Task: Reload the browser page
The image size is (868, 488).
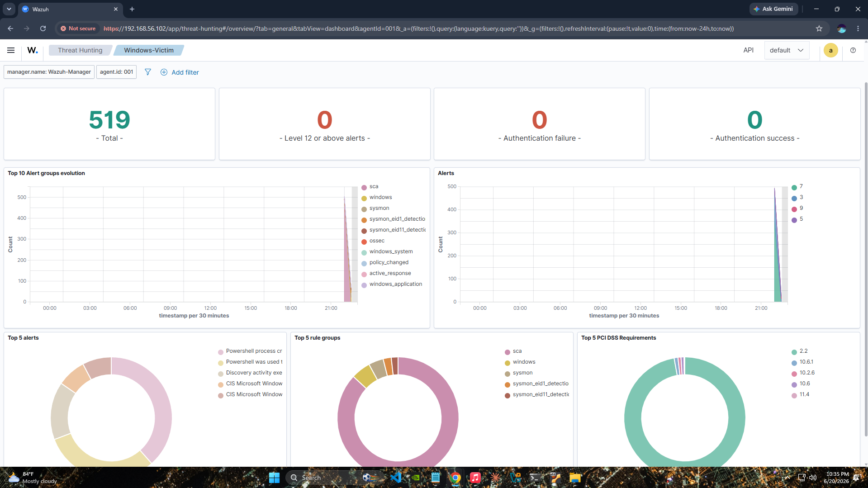Action: (x=43, y=28)
